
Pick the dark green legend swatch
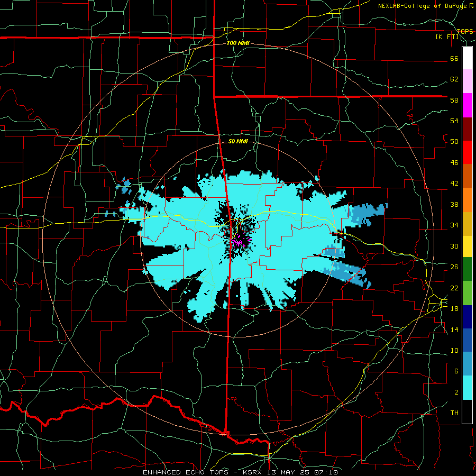tap(467, 269)
